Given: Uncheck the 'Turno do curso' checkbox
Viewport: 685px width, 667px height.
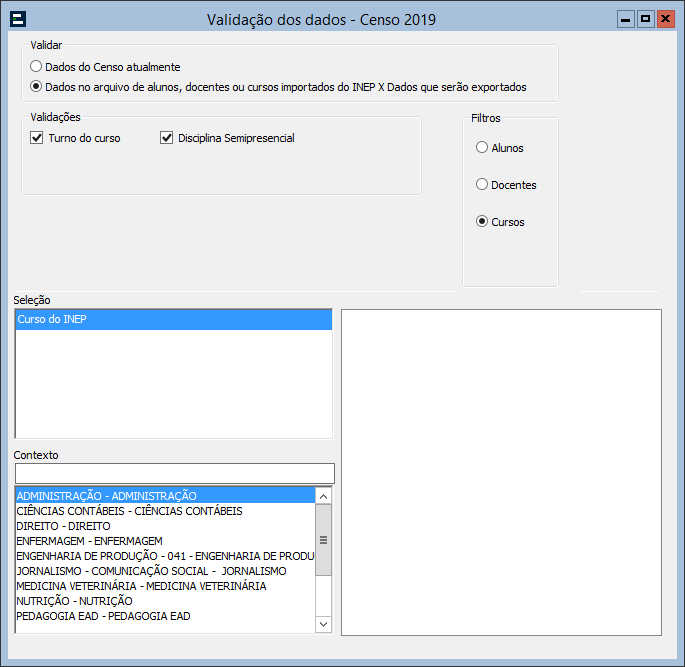Looking at the screenshot, I should (x=37, y=138).
